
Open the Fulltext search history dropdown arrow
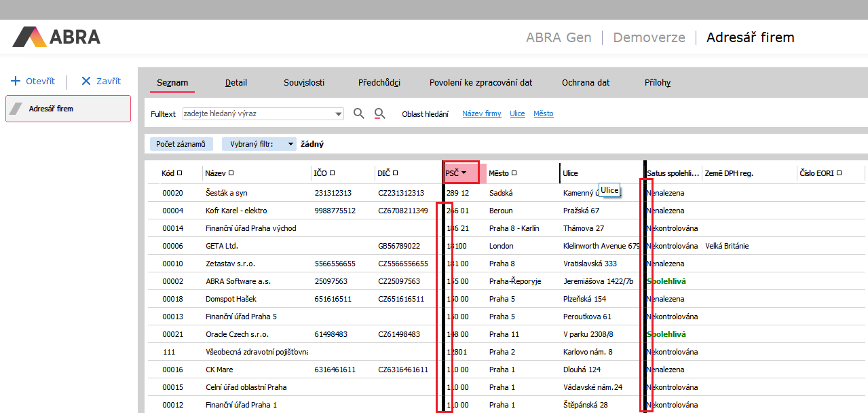click(x=339, y=114)
